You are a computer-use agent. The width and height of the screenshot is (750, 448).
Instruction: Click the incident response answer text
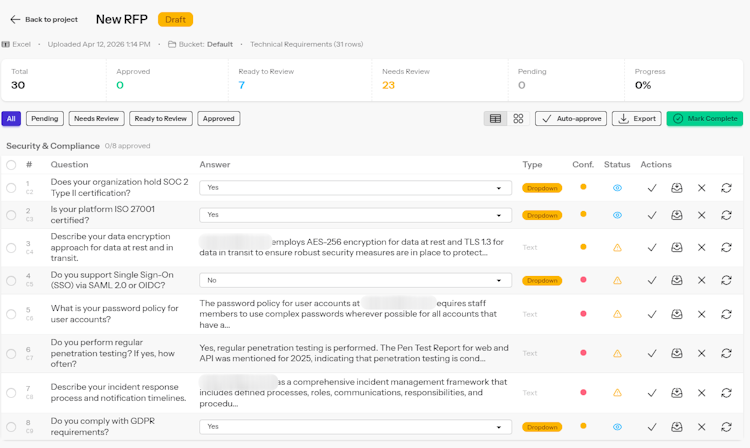(354, 393)
